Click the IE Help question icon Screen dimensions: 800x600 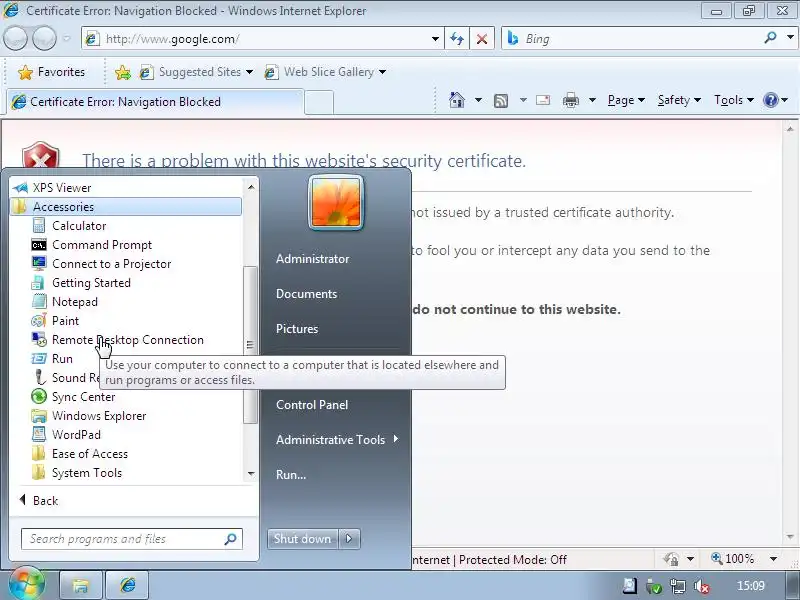pos(770,100)
